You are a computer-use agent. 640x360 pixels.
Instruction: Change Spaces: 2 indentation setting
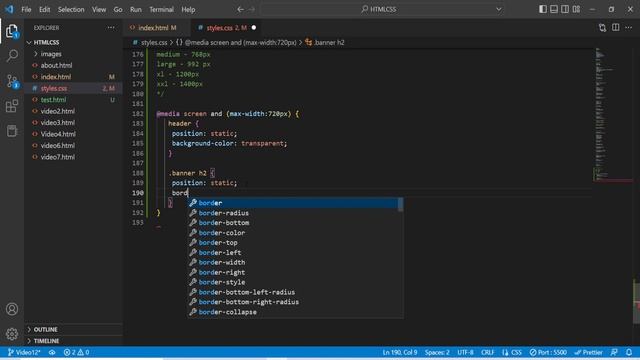pyautogui.click(x=437, y=352)
